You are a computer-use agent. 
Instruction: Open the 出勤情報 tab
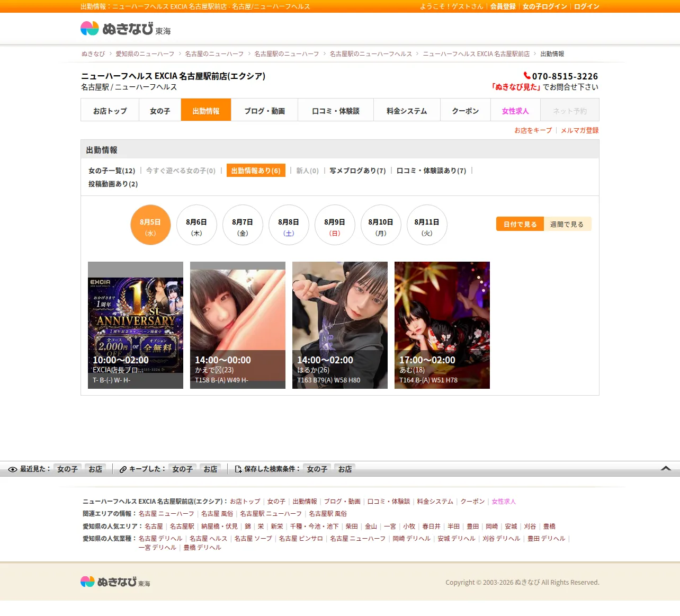coord(206,110)
